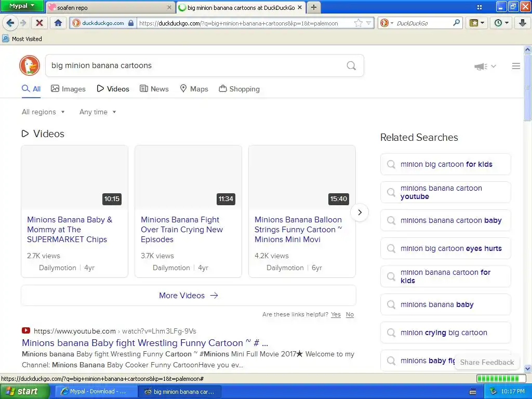Search related 'minion crying big cartoon'
Image resolution: width=532 pixels, height=399 pixels.
point(445,332)
